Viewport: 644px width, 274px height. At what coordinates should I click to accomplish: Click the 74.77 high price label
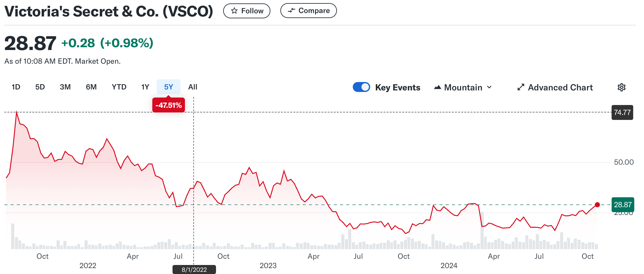[x=622, y=112]
